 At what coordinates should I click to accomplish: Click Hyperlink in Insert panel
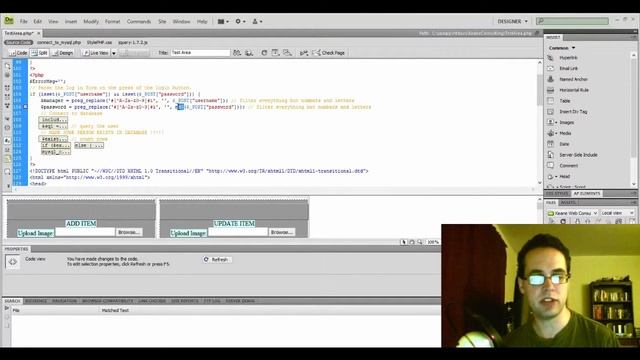[568, 58]
